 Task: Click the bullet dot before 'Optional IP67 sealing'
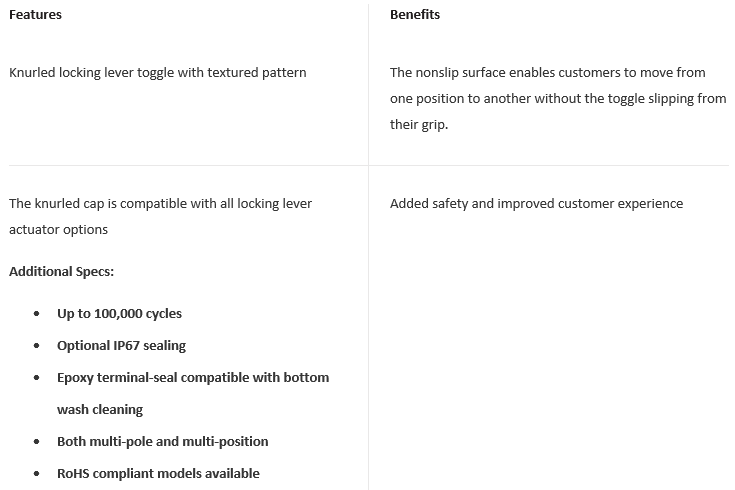(37, 346)
